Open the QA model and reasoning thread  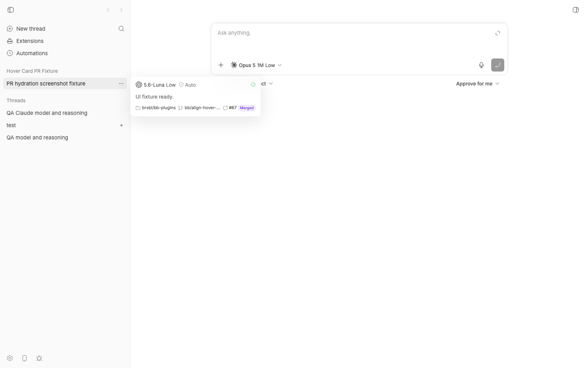[65, 137]
